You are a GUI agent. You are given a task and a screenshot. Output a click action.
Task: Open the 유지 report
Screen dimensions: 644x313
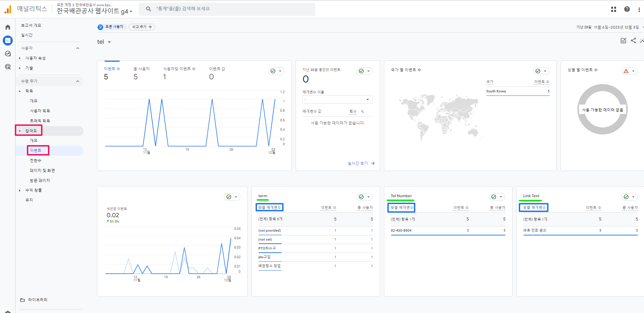point(29,200)
